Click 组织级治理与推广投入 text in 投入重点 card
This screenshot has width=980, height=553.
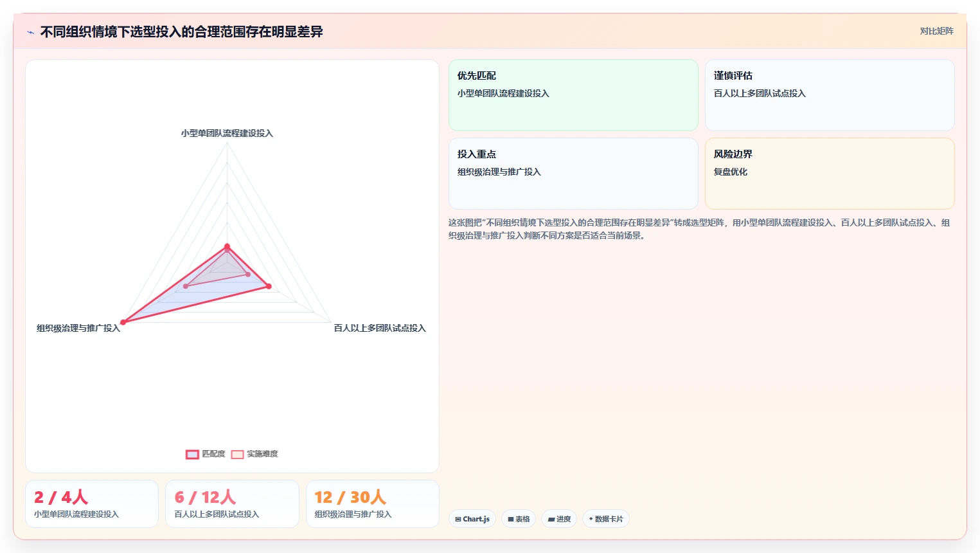499,172
